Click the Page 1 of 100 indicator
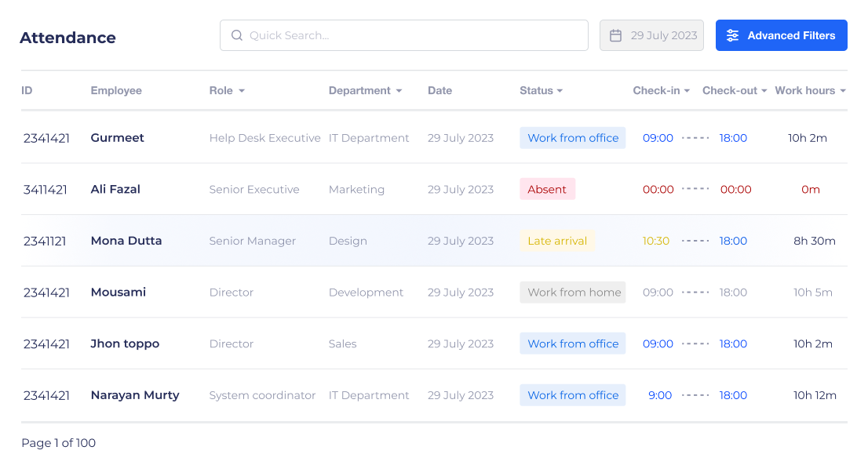Image resolution: width=868 pixels, height=465 pixels. (59, 443)
